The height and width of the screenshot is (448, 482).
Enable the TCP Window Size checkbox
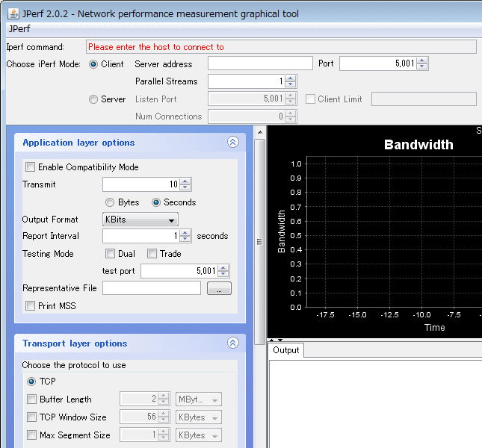(31, 417)
